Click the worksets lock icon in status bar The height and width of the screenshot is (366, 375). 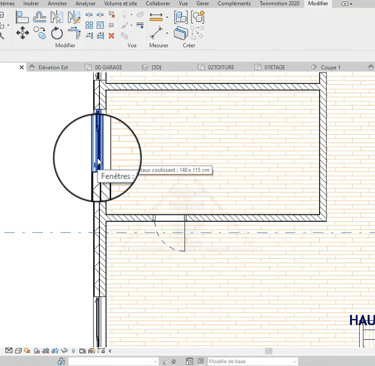(x=61, y=361)
